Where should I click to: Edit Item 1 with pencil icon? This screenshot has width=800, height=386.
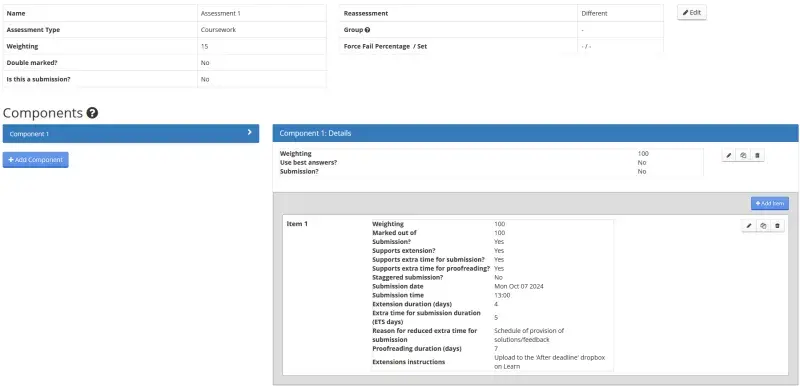[748, 226]
